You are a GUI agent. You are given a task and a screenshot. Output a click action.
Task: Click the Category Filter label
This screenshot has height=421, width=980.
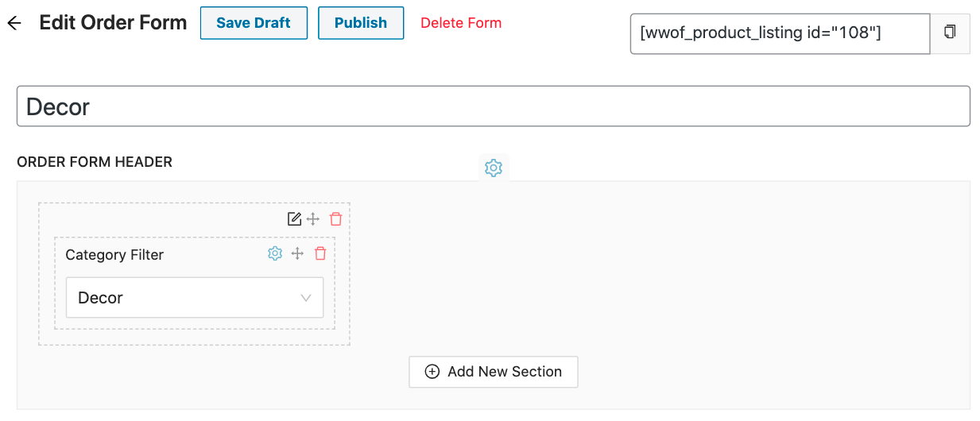(114, 255)
